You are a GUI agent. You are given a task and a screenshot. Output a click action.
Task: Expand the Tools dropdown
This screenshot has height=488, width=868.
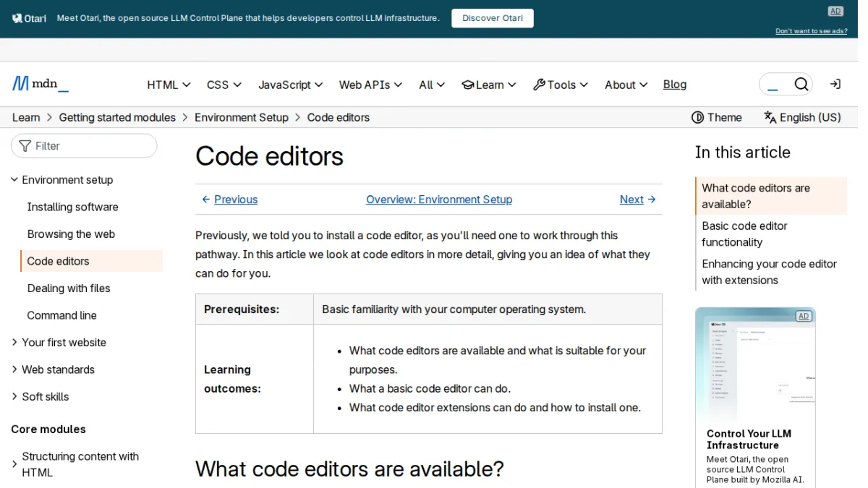(x=561, y=85)
